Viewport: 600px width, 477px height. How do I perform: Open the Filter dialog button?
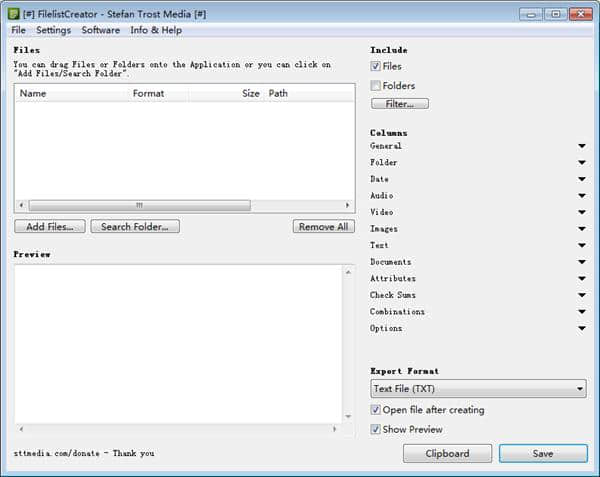pos(400,103)
